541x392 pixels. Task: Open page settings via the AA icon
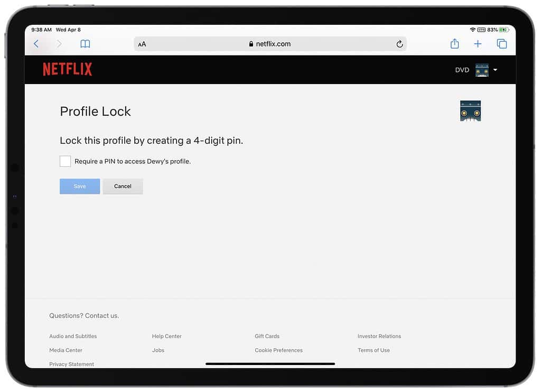click(142, 44)
